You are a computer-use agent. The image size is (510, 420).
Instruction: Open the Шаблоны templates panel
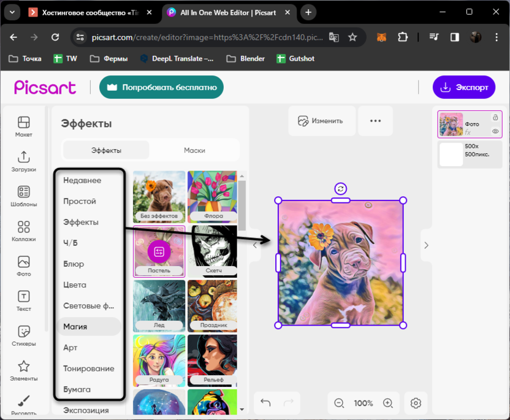[x=23, y=196]
